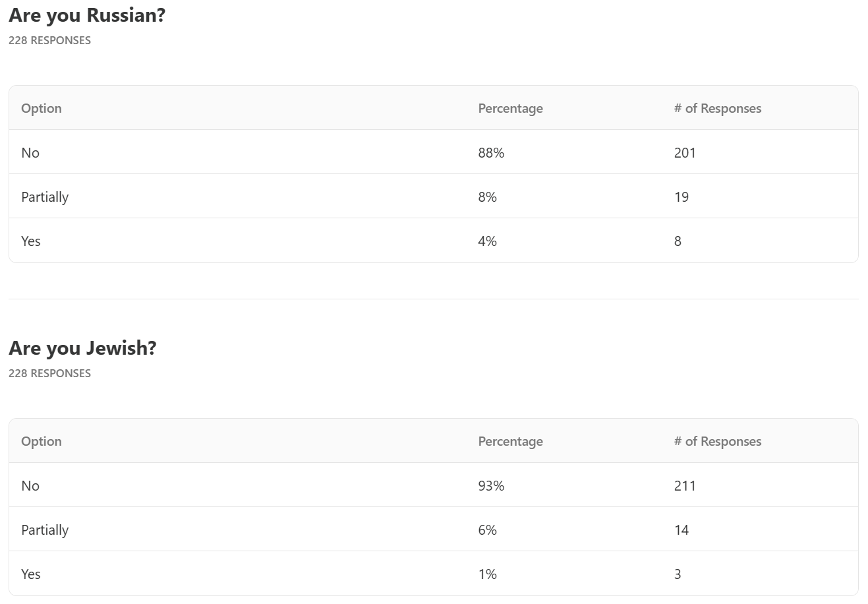Click the Partially option in Russian table

[45, 197]
